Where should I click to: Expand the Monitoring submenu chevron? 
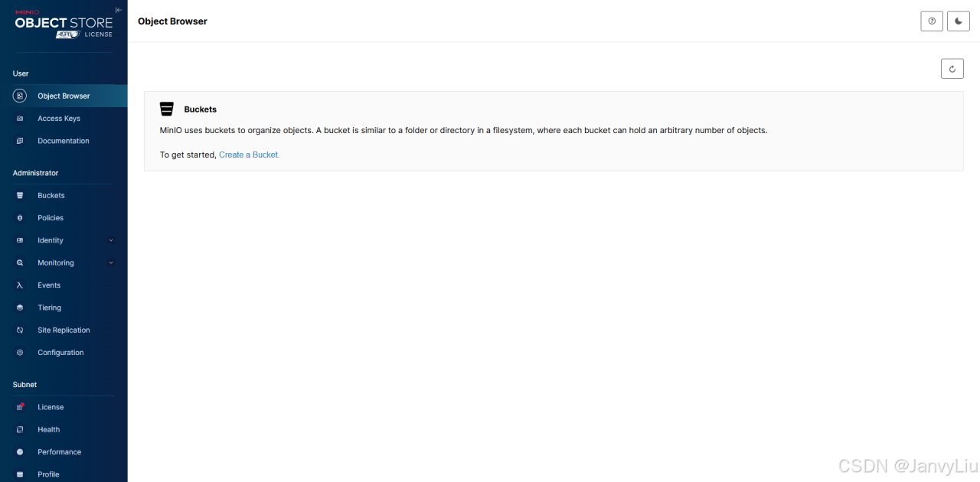point(111,263)
